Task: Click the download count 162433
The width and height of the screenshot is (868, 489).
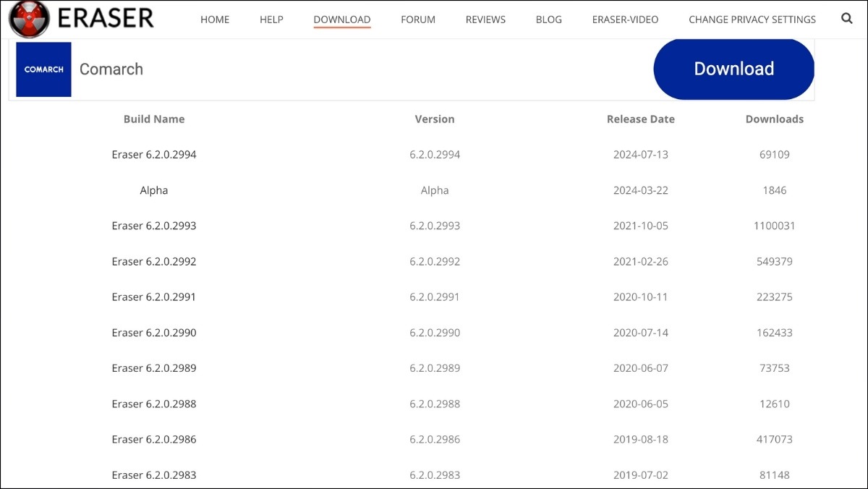Action: [x=775, y=333]
